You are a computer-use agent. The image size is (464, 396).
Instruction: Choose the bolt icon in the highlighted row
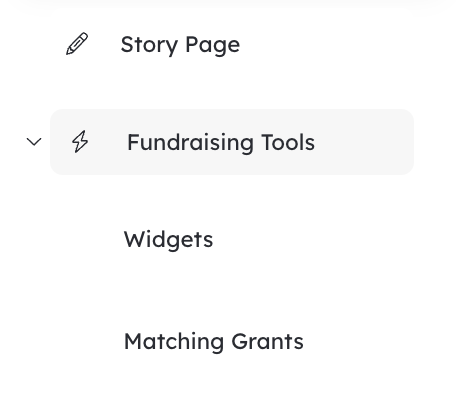80,142
